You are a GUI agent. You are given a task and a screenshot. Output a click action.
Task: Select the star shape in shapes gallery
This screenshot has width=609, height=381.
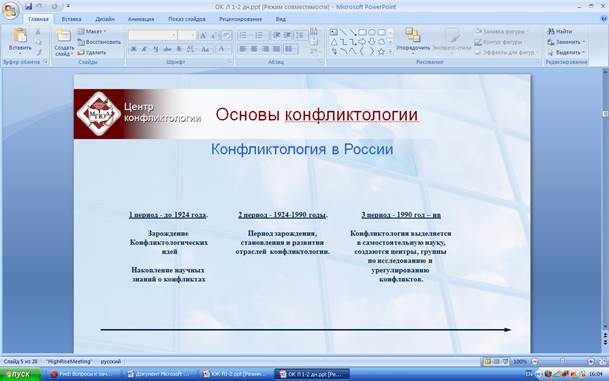[x=381, y=52]
